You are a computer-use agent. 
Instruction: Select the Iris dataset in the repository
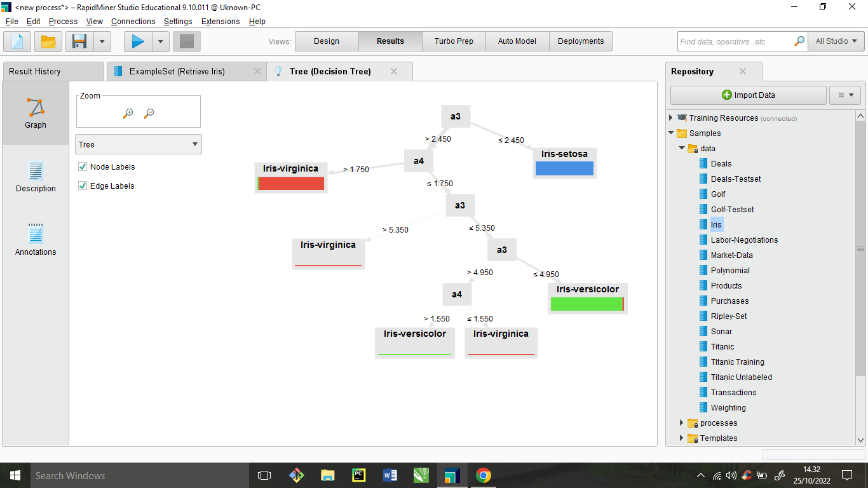click(x=715, y=224)
